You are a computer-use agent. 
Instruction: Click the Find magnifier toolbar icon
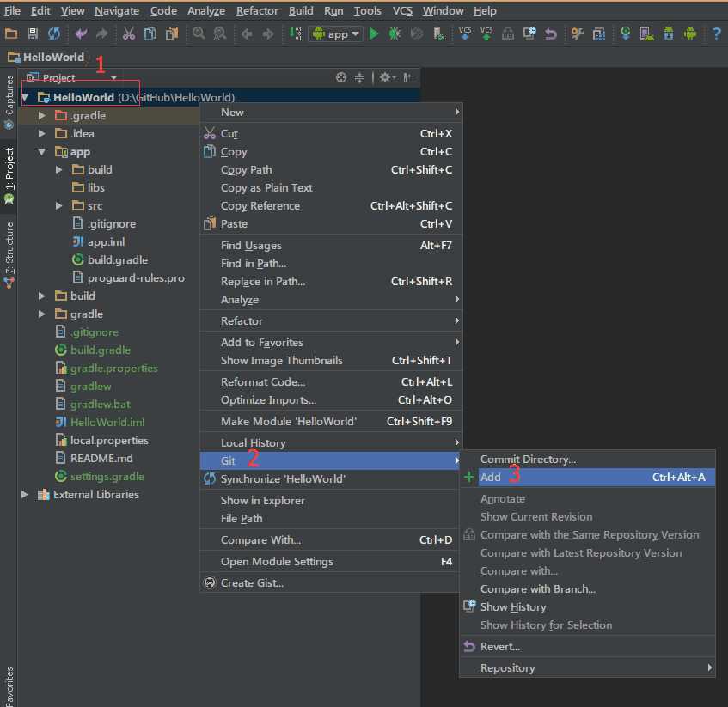(x=199, y=34)
